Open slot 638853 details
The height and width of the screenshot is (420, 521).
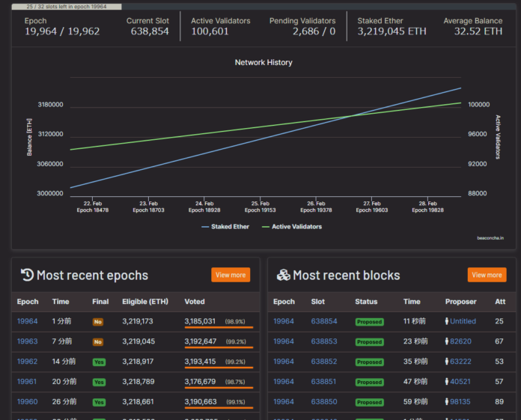pyautogui.click(x=324, y=341)
